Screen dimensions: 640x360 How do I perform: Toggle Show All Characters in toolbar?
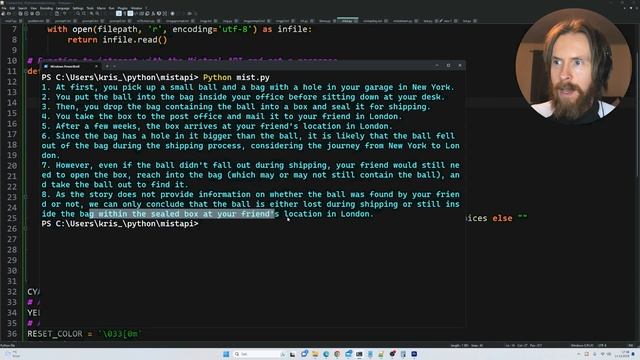(x=124, y=13)
